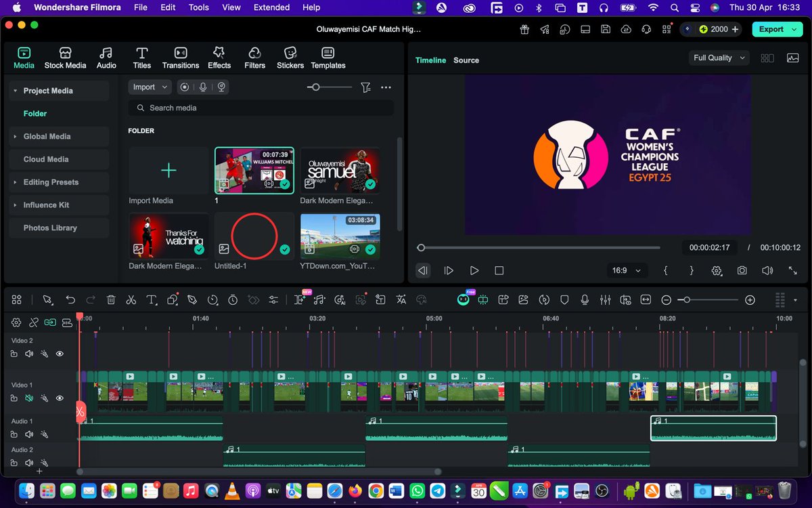Unmute the Video 1 track audio

click(29, 398)
